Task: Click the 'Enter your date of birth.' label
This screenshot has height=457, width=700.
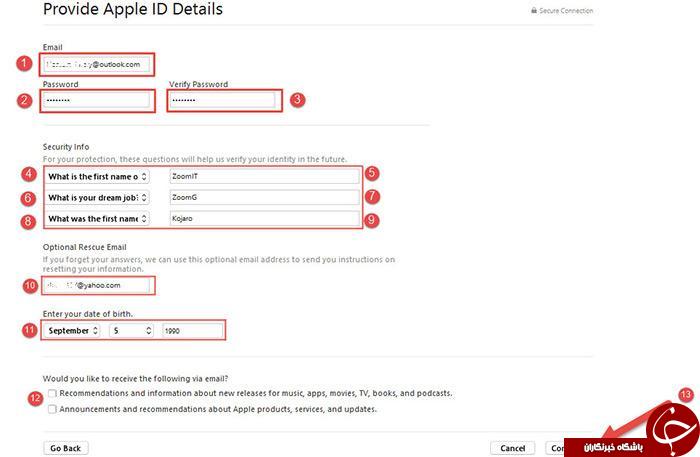Action: click(88, 314)
